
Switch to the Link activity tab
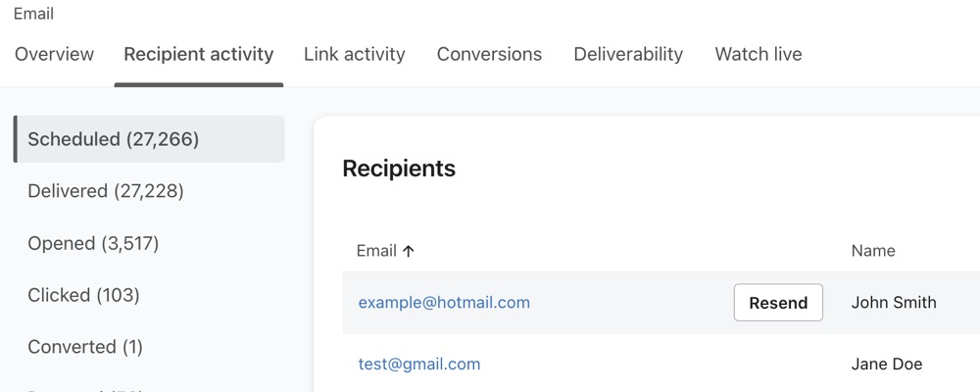(355, 55)
